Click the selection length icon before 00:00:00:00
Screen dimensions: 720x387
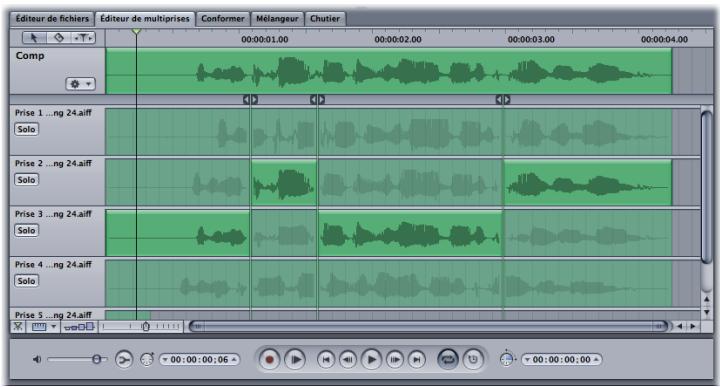pyautogui.click(x=507, y=359)
